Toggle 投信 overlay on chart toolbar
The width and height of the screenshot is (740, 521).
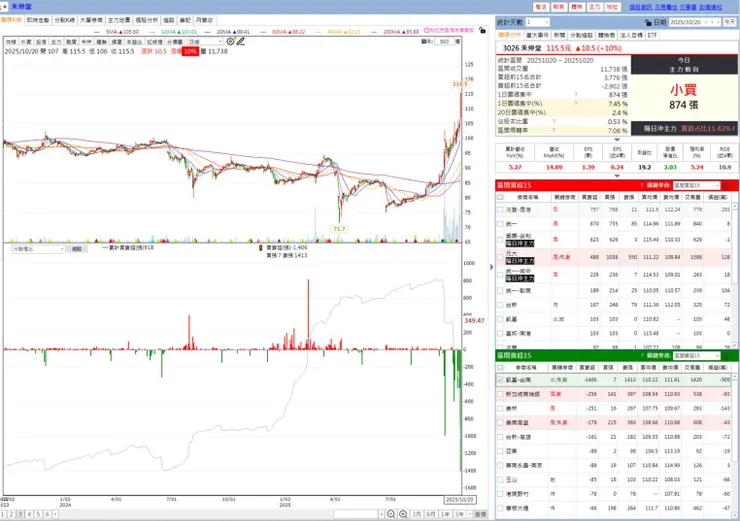pyautogui.click(x=41, y=42)
